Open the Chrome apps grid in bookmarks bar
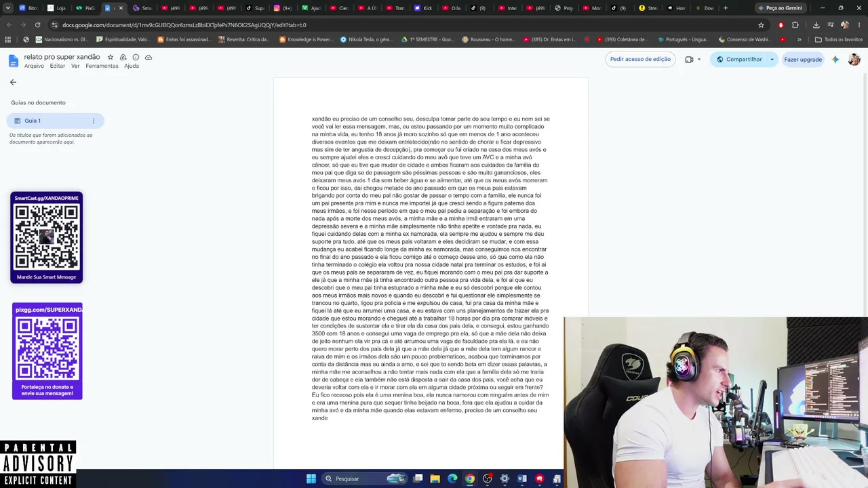 (x=8, y=39)
